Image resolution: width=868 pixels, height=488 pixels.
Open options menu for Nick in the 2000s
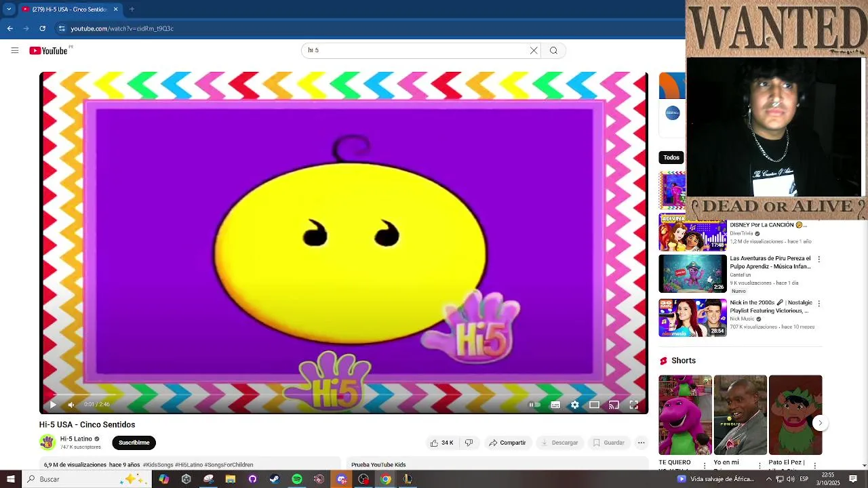point(818,304)
